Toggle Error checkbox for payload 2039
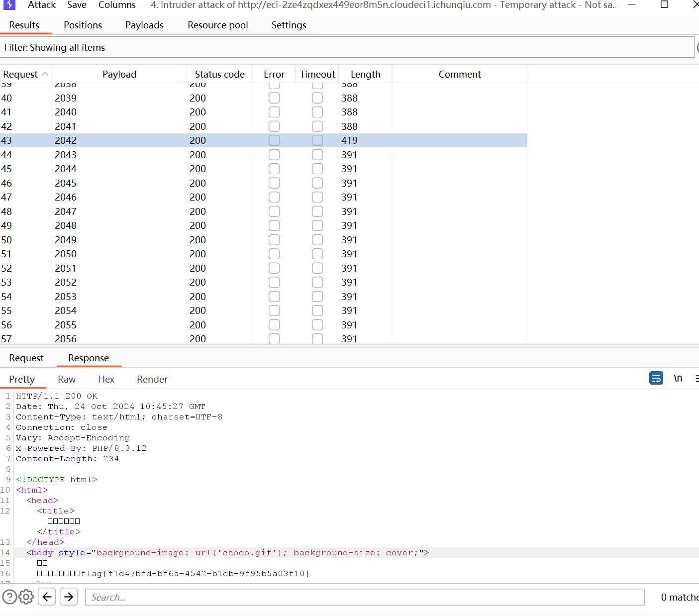This screenshot has height=616, width=699. pyautogui.click(x=274, y=98)
